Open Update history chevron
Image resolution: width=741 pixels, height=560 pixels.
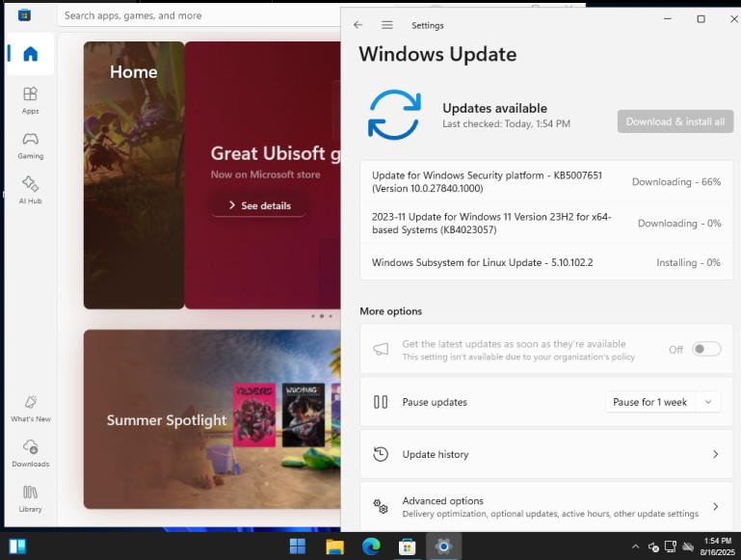pyautogui.click(x=716, y=454)
